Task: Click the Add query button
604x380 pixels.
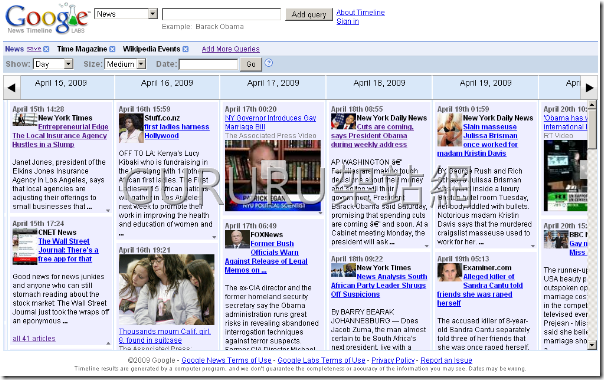Action: (309, 15)
